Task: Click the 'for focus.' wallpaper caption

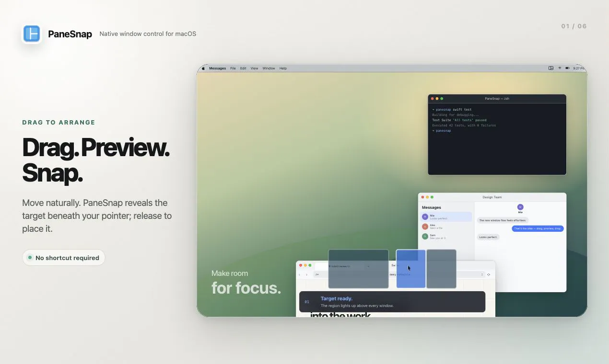Action: [x=246, y=288]
